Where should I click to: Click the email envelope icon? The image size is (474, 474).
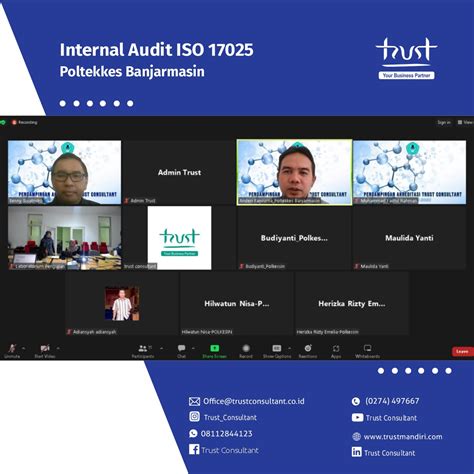point(194,401)
